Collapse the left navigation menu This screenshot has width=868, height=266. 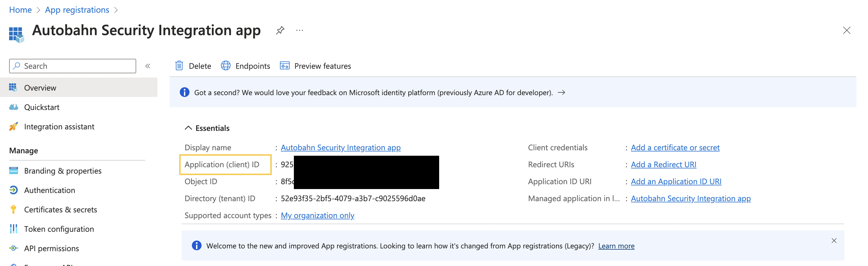pos(148,66)
